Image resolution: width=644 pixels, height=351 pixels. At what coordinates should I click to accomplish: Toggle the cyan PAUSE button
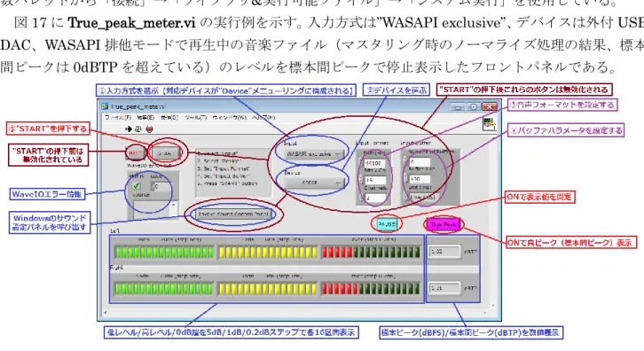(386, 224)
